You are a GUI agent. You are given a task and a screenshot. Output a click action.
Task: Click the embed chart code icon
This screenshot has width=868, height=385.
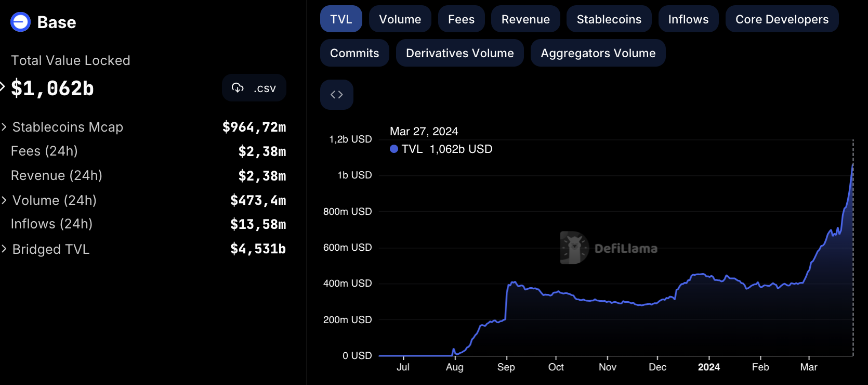(x=337, y=95)
